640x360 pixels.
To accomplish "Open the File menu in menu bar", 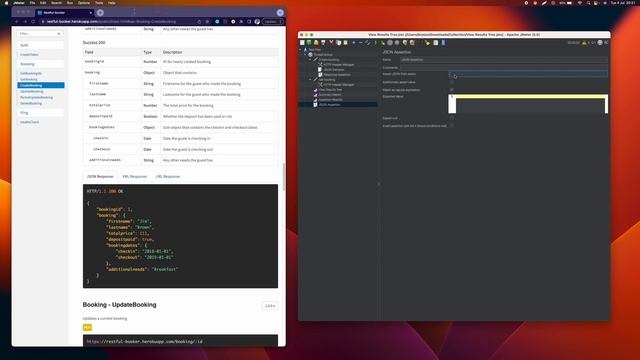I will point(32,3).
